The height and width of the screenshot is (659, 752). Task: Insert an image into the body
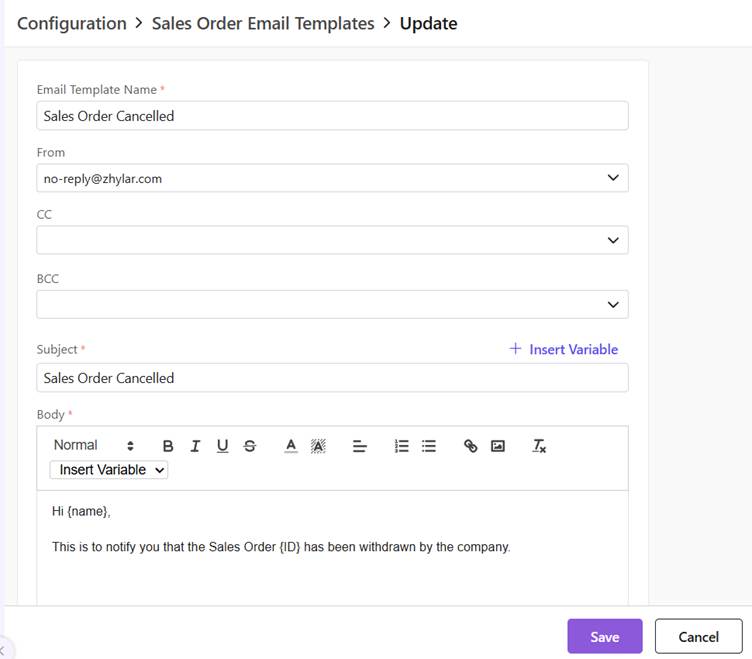498,446
